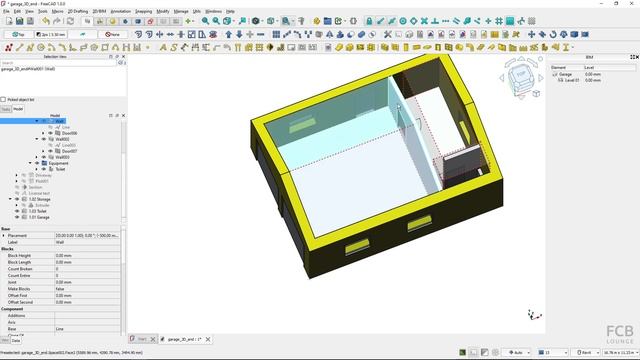
Task: Select Level 01 in BIM panel
Action: point(571,80)
